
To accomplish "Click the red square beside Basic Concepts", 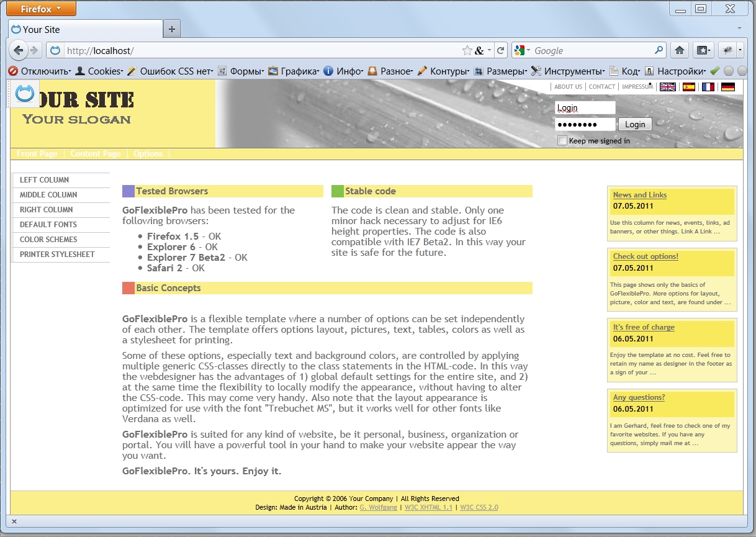I will point(128,288).
